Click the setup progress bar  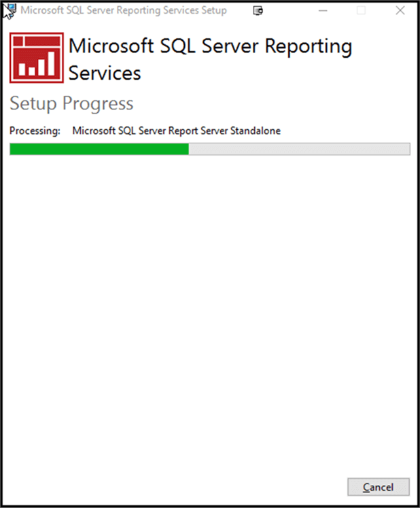[210, 149]
